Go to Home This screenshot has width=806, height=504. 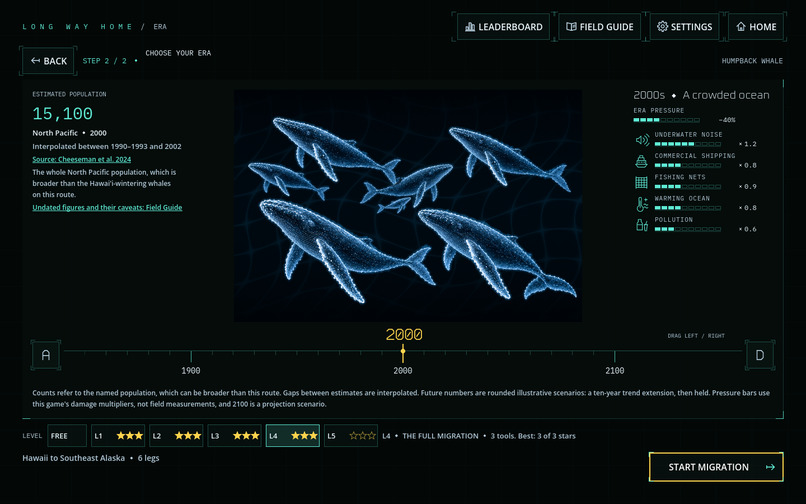(x=756, y=27)
